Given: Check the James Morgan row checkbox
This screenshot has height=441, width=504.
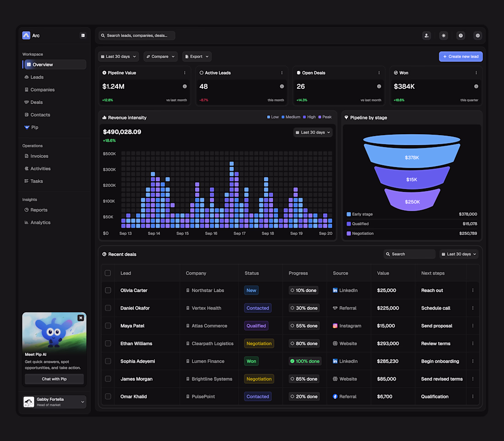Looking at the screenshot, I should (x=108, y=379).
